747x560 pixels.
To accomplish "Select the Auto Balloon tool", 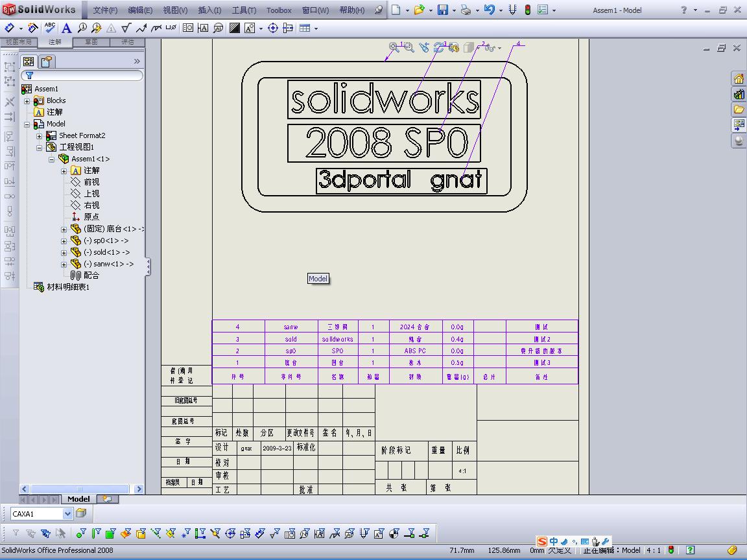I will pyautogui.click(x=96, y=29).
